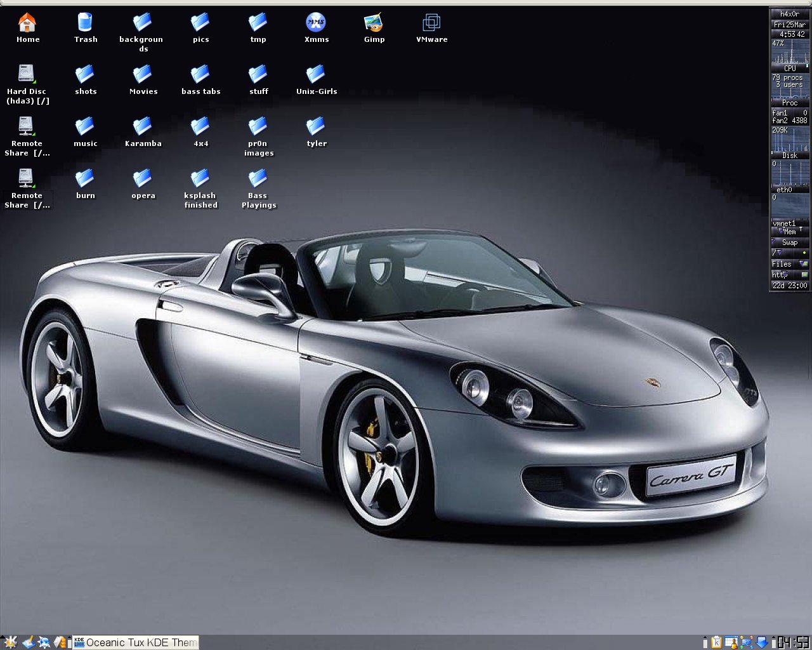
Task: Open the Unix-Girls folder
Action: tap(316, 80)
